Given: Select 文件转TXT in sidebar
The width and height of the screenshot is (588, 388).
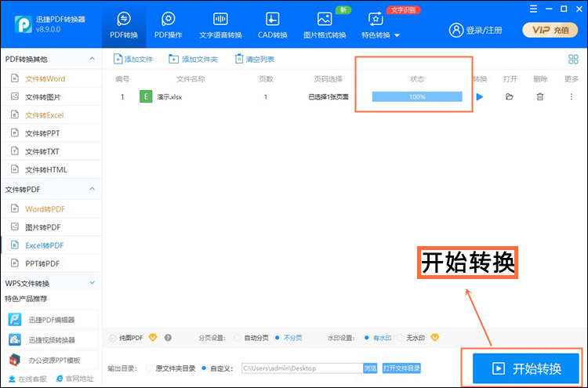Looking at the screenshot, I should [x=52, y=151].
